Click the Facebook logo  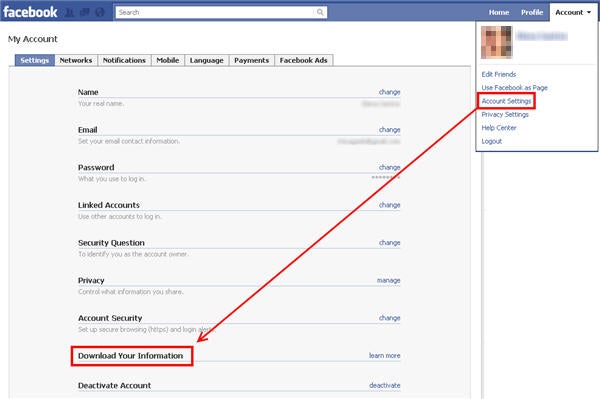pyautogui.click(x=30, y=12)
